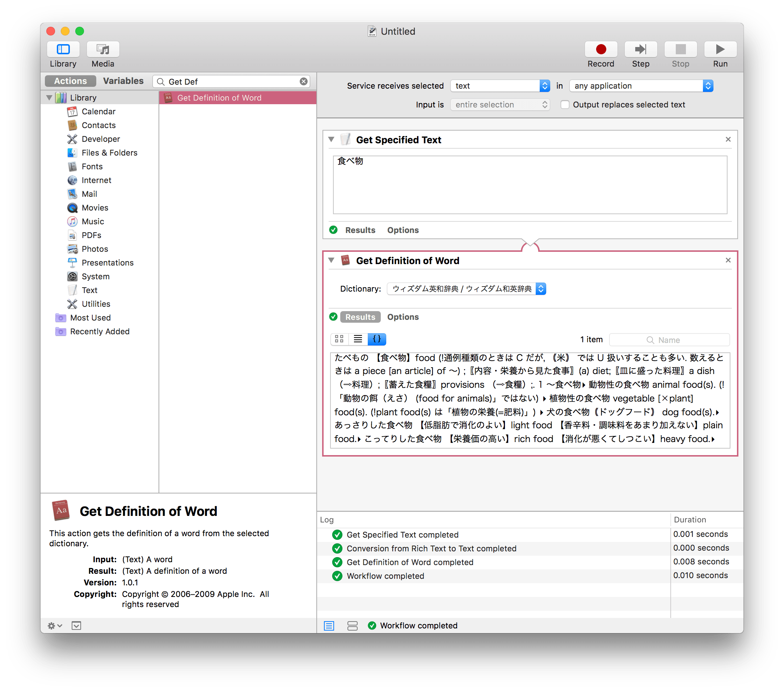Image resolution: width=784 pixels, height=691 pixels.
Task: Click the Record button to record actions
Action: pos(600,49)
